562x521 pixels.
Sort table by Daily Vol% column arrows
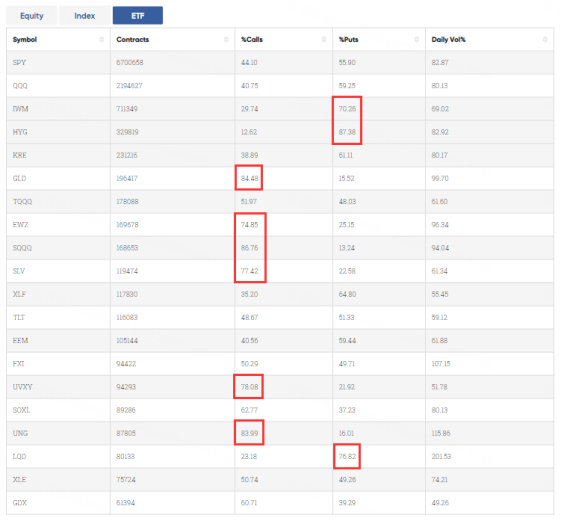[x=545, y=39]
